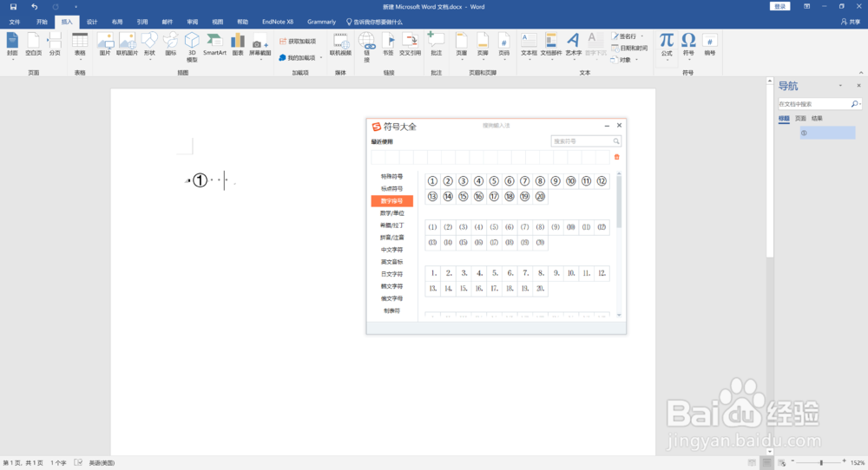Insert online pictures (联机图片)
This screenshot has width=868, height=470.
tap(128, 45)
